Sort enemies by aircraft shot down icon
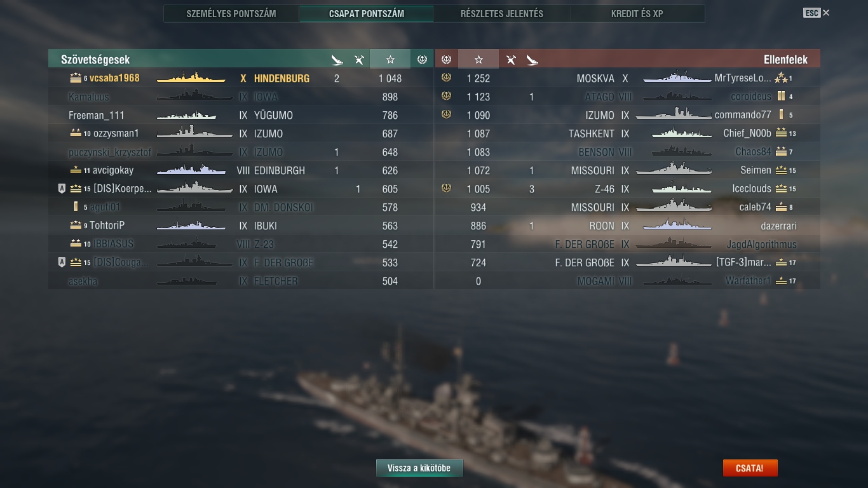Screen dimensions: 868x488 pyautogui.click(x=511, y=60)
